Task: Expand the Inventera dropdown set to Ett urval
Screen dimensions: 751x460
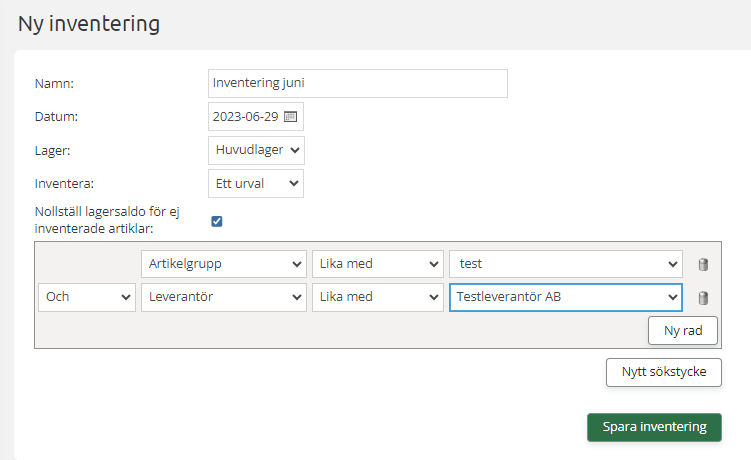Action: point(256,183)
